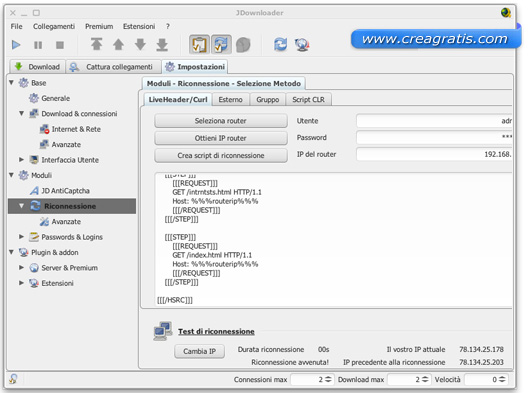Open the Premium menu
This screenshot has height=393, width=530.
point(99,26)
